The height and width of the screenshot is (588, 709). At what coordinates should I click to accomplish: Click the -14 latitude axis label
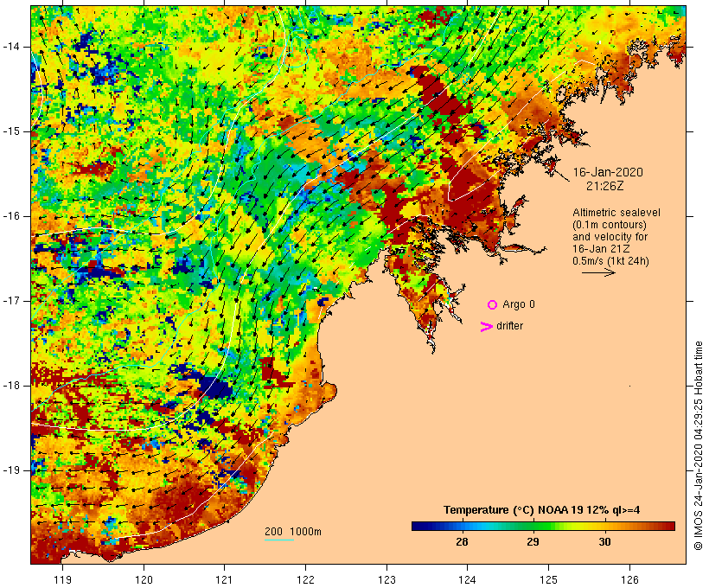(11, 47)
